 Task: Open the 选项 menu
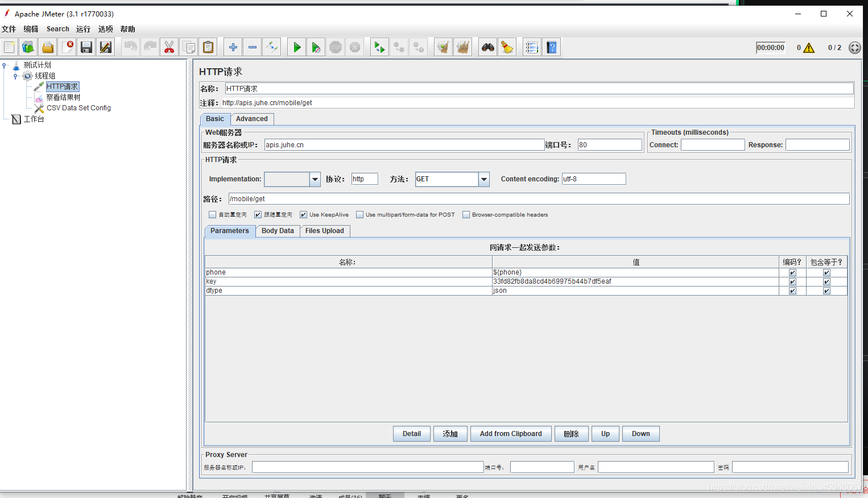point(105,29)
